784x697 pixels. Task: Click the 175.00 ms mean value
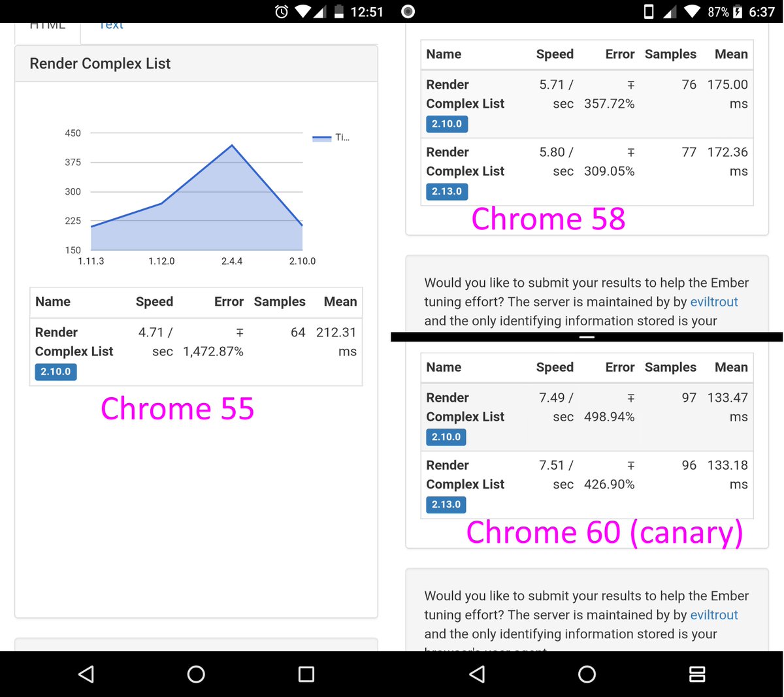727,94
